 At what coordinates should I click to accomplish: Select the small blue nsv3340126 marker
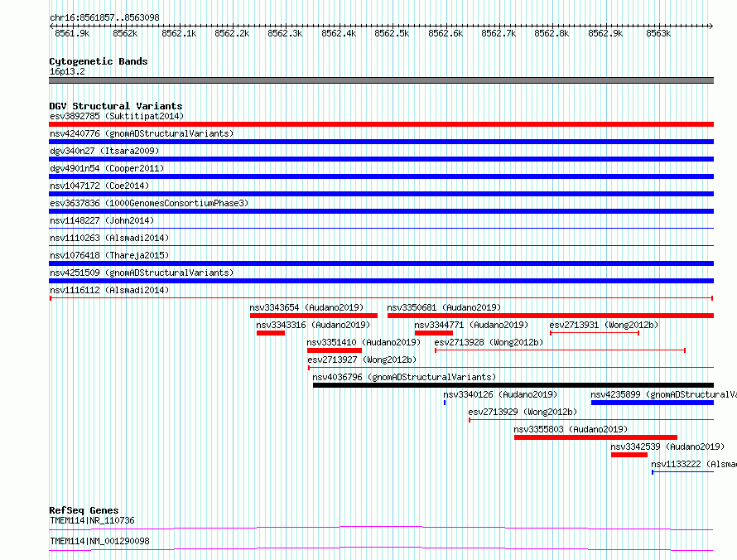click(445, 403)
